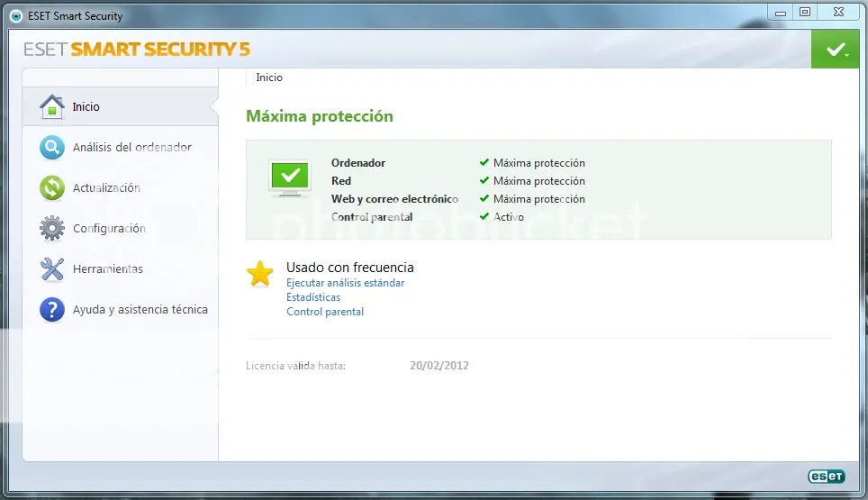The height and width of the screenshot is (500, 868).
Task: Click the Control parental link
Action: 325,312
